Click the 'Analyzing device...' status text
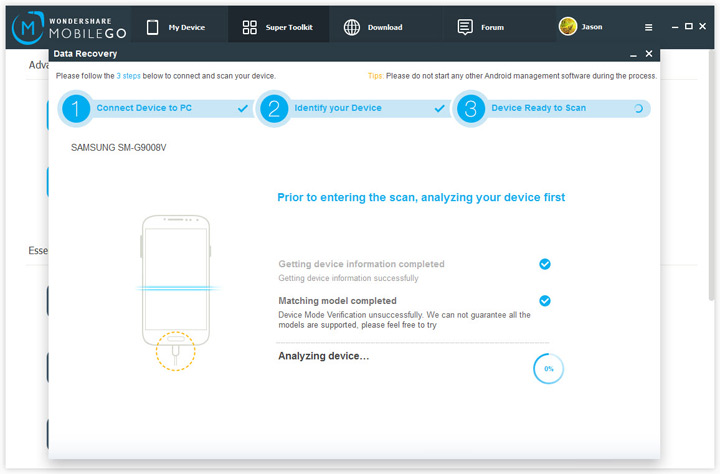720x474 pixels. (x=324, y=356)
